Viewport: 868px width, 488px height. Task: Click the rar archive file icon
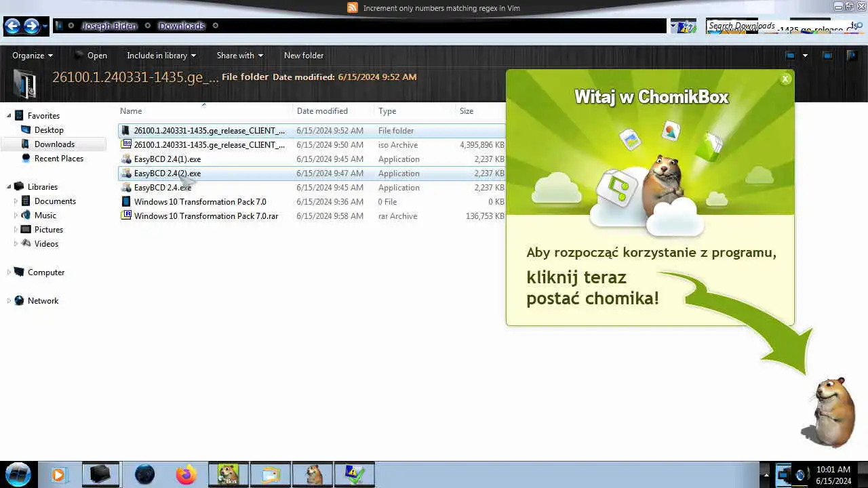(x=125, y=216)
